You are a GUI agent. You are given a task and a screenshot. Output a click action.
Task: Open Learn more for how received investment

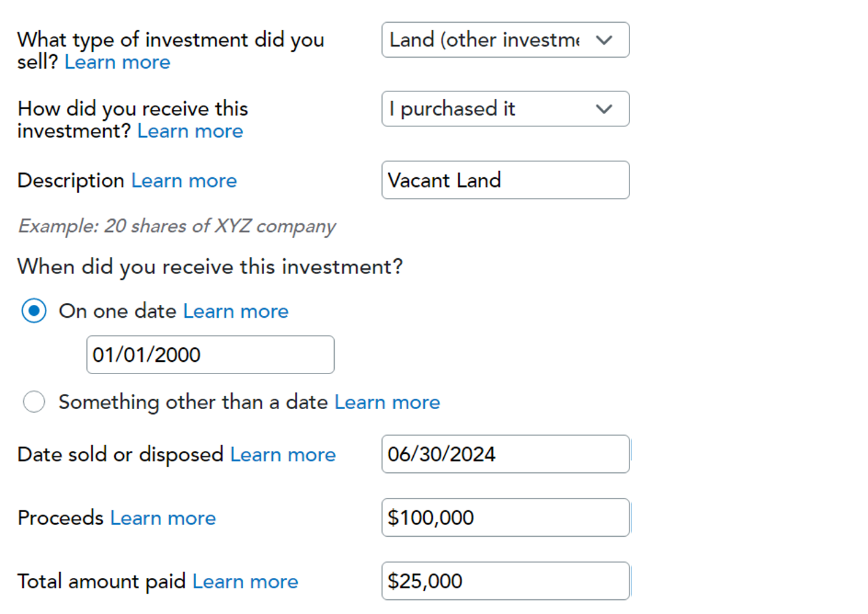click(x=190, y=131)
